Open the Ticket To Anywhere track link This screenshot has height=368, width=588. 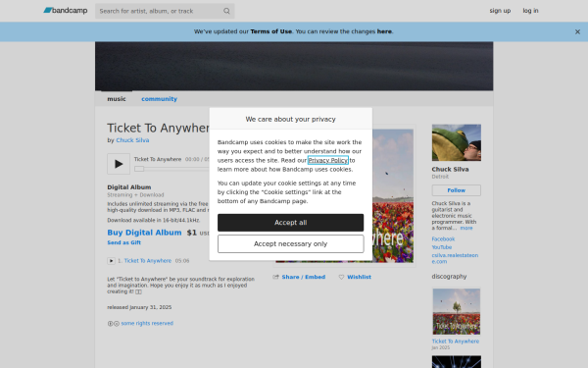point(148,261)
